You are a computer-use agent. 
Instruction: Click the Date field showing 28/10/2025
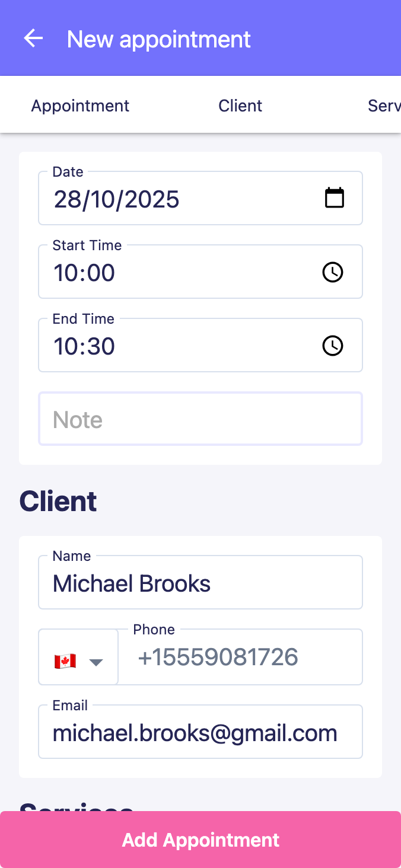178,199
